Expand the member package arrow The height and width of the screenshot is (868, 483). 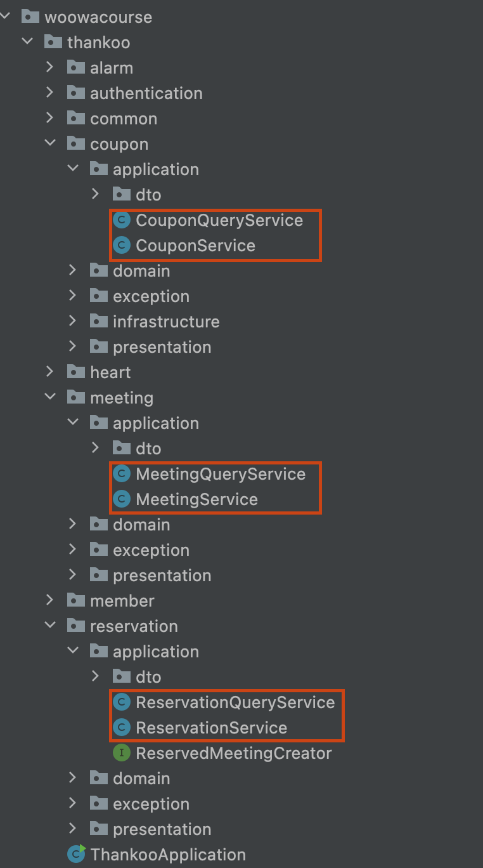click(50, 600)
